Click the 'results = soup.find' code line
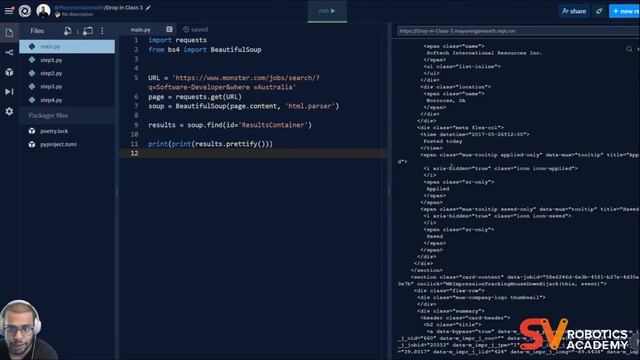This screenshot has height=360, width=640. pos(230,125)
